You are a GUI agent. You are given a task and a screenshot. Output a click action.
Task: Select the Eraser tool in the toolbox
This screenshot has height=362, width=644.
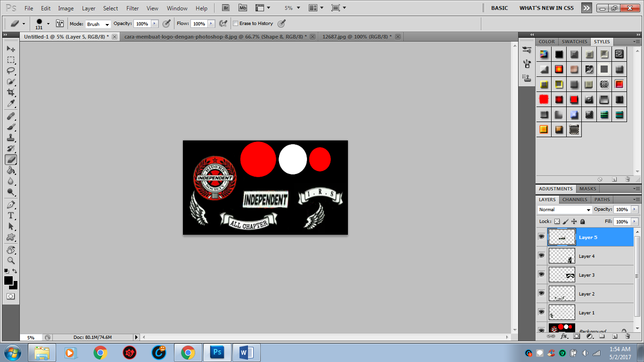[11, 159]
